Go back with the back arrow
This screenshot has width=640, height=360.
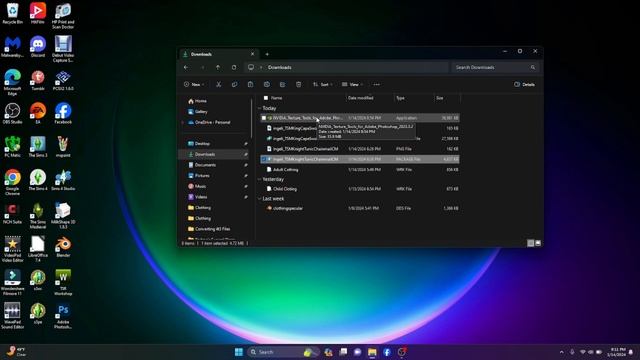point(186,67)
